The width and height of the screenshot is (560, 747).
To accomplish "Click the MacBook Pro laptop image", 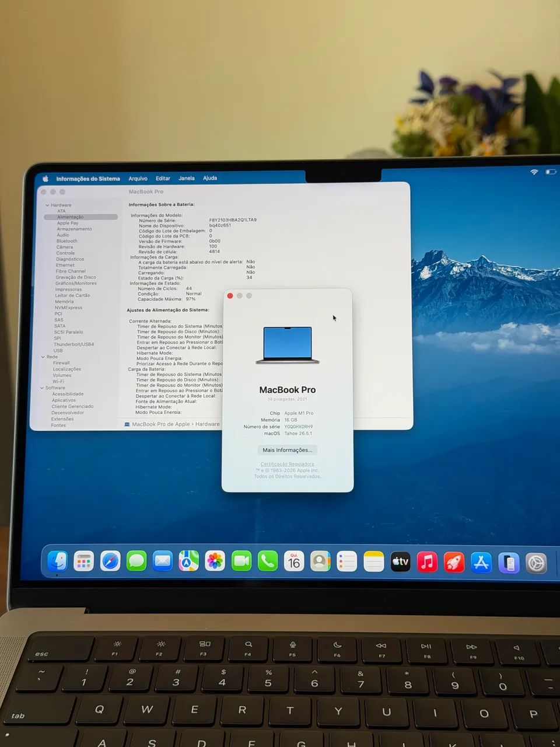I will [x=288, y=345].
